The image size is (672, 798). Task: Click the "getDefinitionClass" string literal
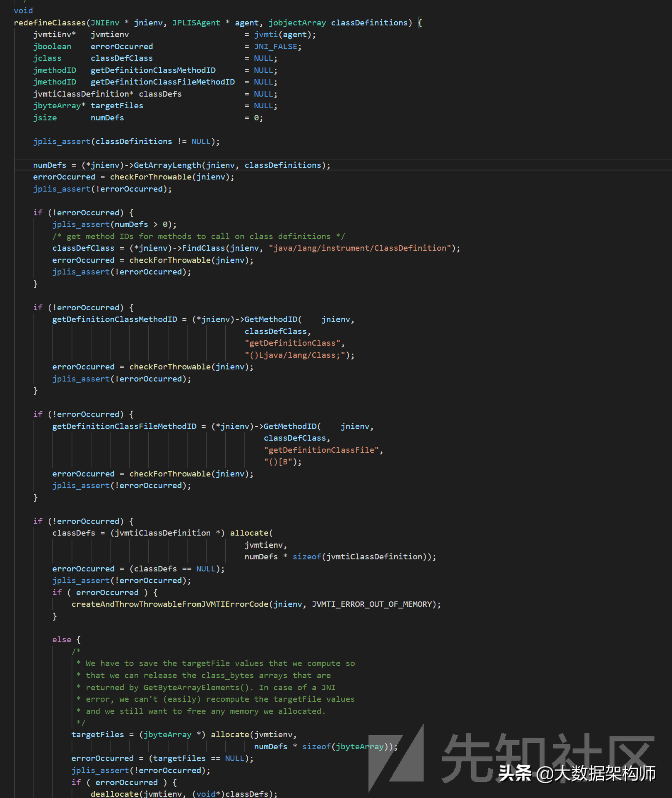coord(292,343)
